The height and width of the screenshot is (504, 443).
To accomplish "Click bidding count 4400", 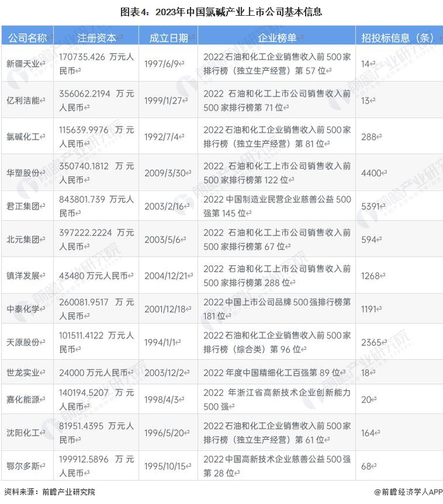I will pyautogui.click(x=371, y=173).
